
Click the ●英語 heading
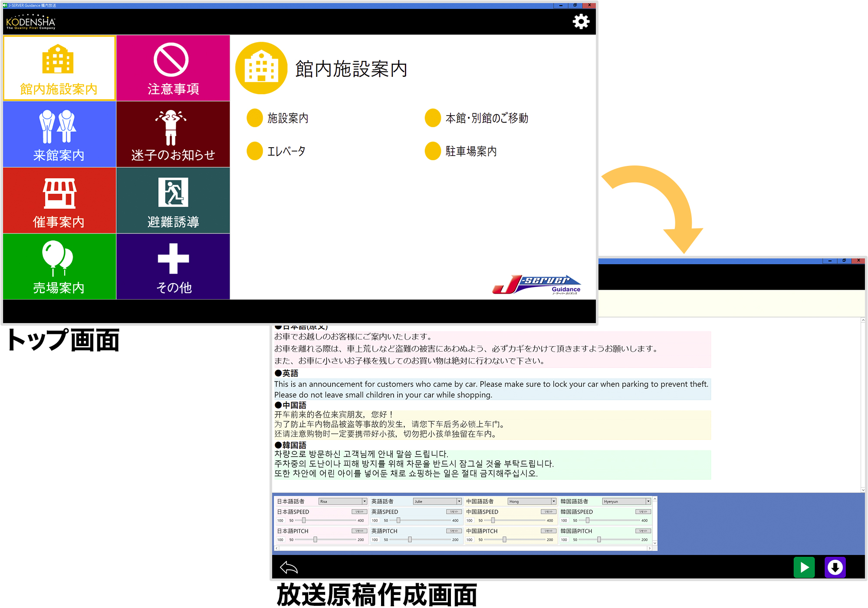[286, 373]
